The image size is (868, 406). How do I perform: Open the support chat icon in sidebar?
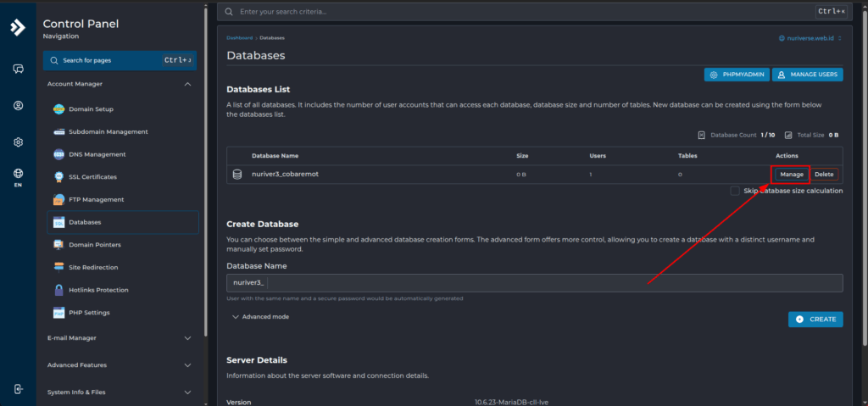[18, 69]
